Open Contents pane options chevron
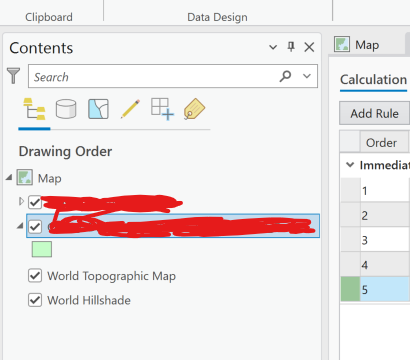 (x=273, y=47)
